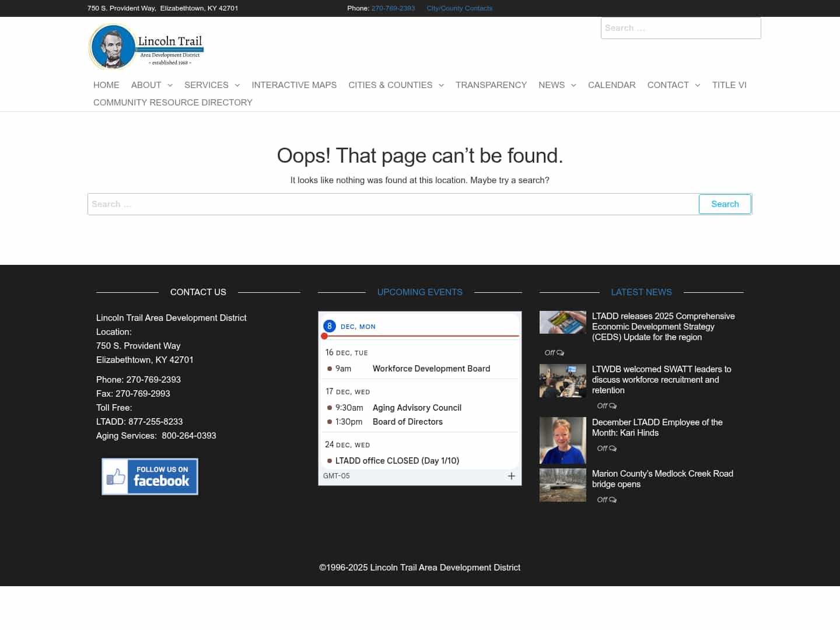Open the CONTACT dropdown chevron
Viewport: 840px width, 630px height.
coord(698,85)
